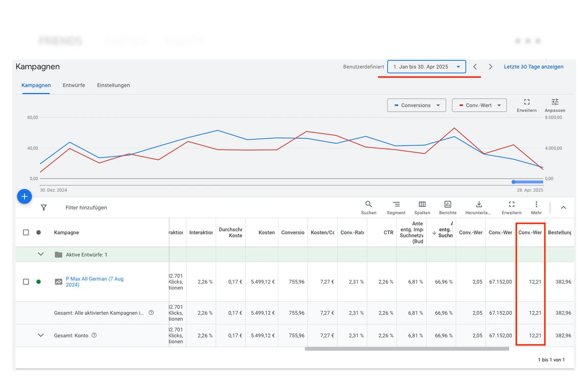Click the green status dot of P Max campaign
The height and width of the screenshot is (380, 588).
[x=39, y=282]
